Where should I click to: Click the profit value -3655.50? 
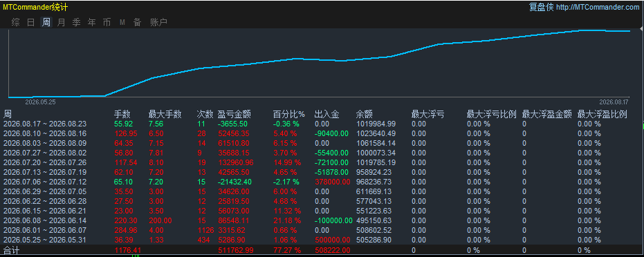(232, 124)
